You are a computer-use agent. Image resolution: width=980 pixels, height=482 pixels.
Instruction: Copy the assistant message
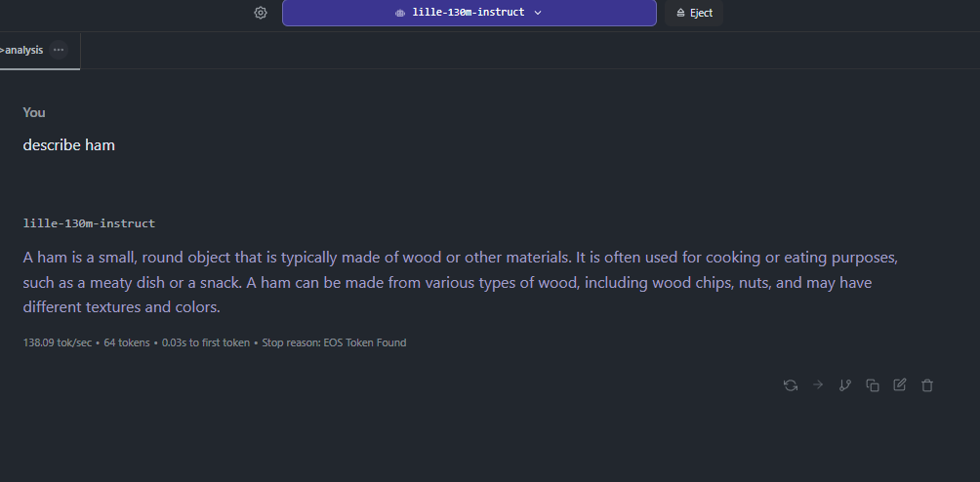click(873, 385)
